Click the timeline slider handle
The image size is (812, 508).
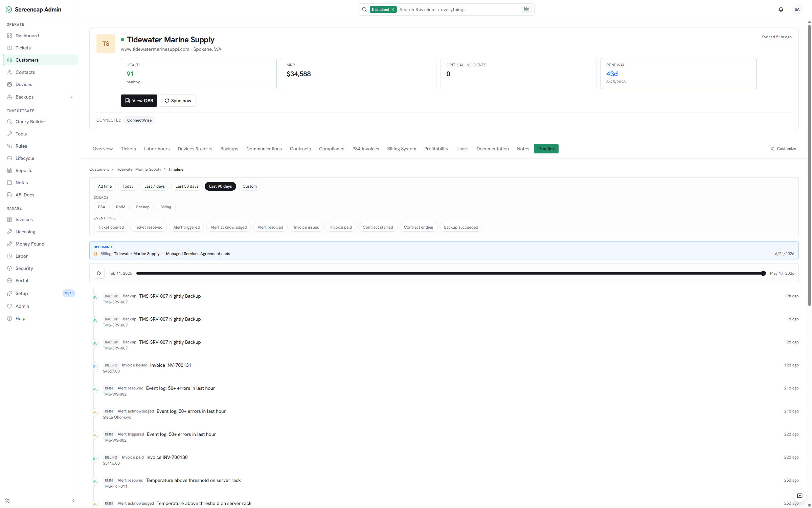[x=763, y=273]
